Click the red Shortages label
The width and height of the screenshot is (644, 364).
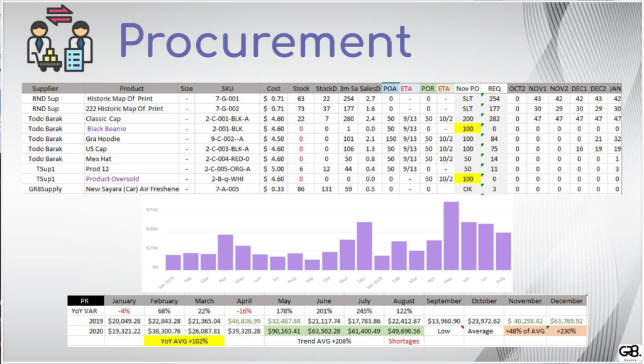pyautogui.click(x=404, y=341)
